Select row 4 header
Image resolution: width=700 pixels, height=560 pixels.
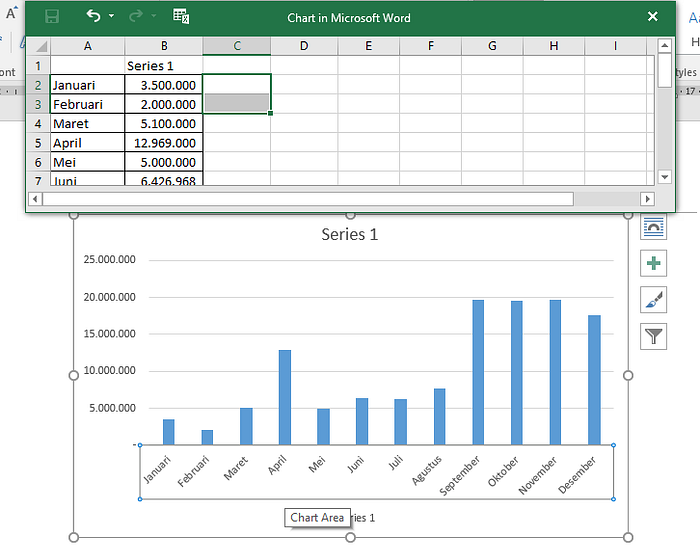(38, 123)
